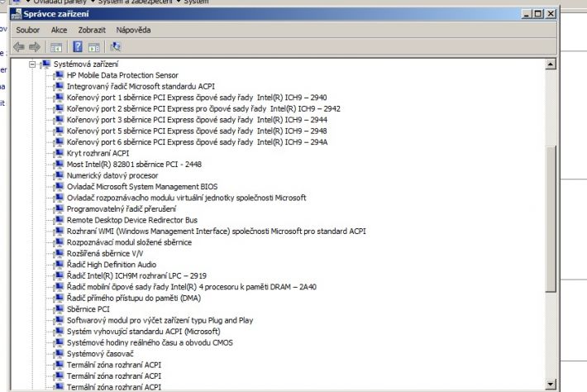
Task: Click icon of Ovladač Microsoft System Management BIOS
Action: (x=59, y=186)
